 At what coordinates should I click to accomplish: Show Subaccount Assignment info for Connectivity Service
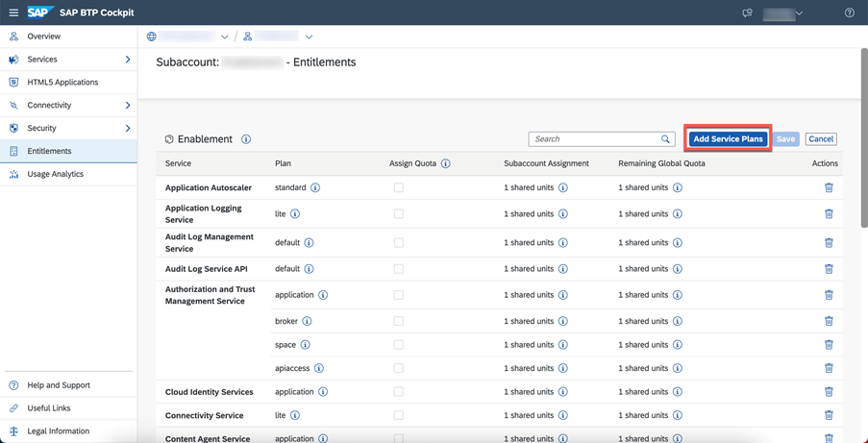(563, 415)
